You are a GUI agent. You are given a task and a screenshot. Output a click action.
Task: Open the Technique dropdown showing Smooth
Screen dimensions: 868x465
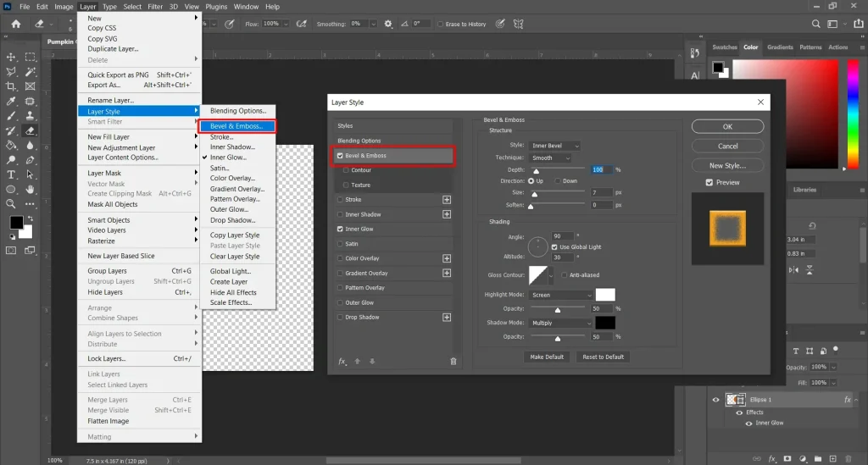point(549,158)
